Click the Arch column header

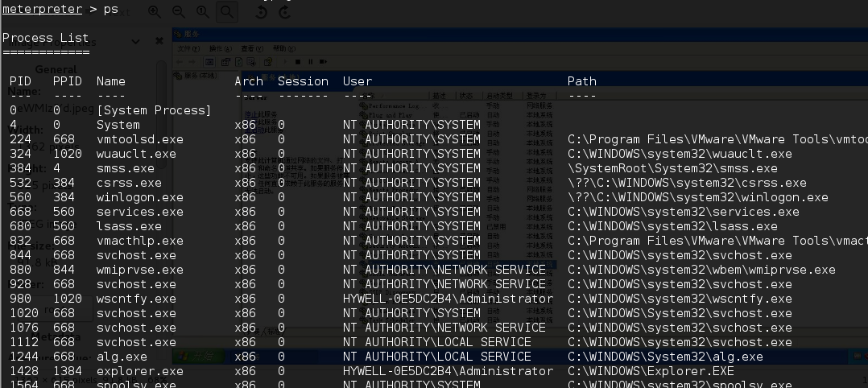(x=249, y=80)
